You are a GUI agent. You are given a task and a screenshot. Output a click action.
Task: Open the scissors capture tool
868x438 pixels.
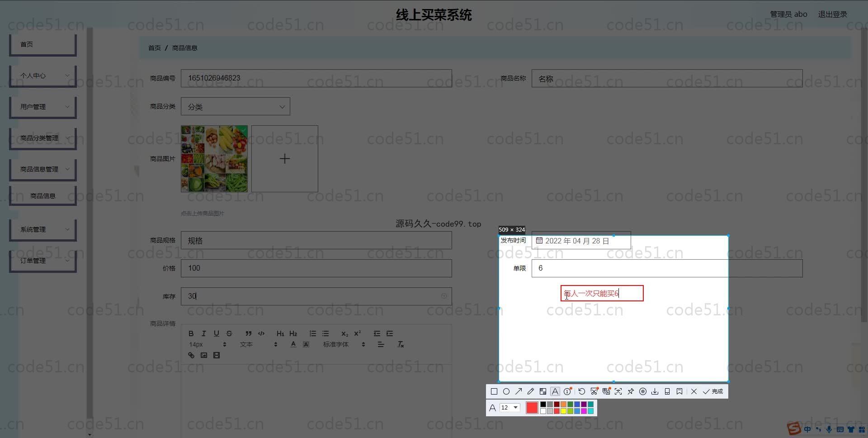click(594, 391)
